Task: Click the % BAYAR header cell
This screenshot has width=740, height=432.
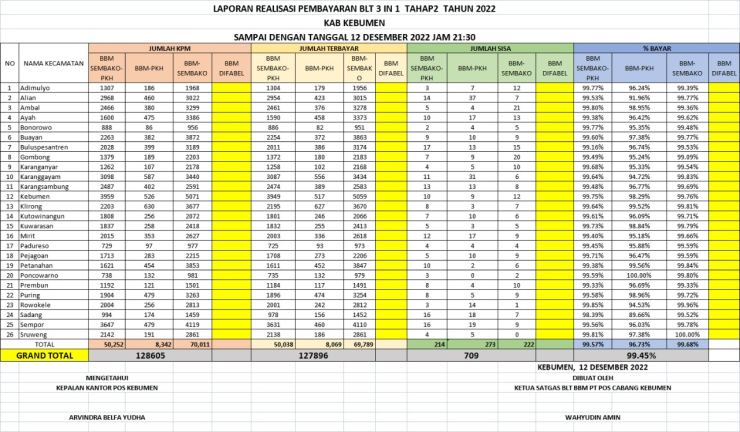Action: pyautogui.click(x=656, y=48)
